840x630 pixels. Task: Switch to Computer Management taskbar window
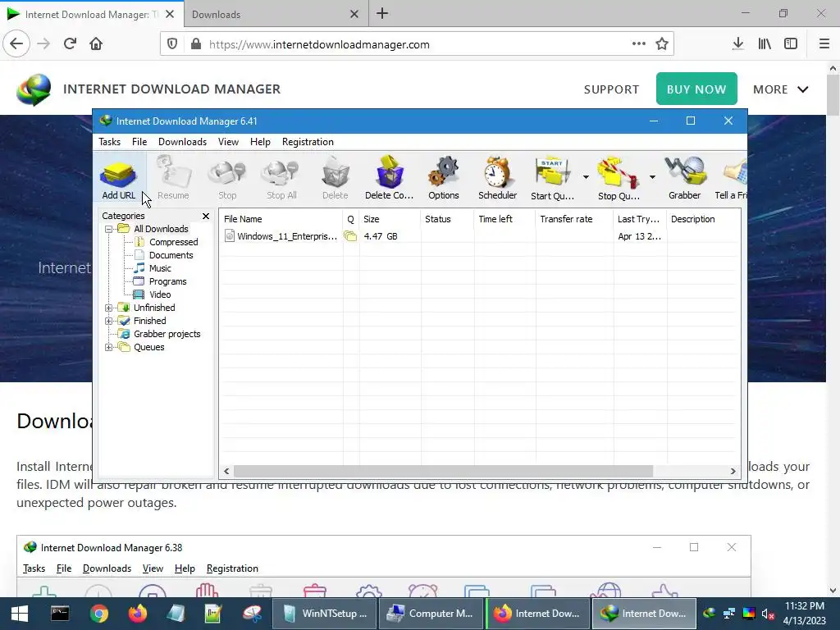[431, 614]
